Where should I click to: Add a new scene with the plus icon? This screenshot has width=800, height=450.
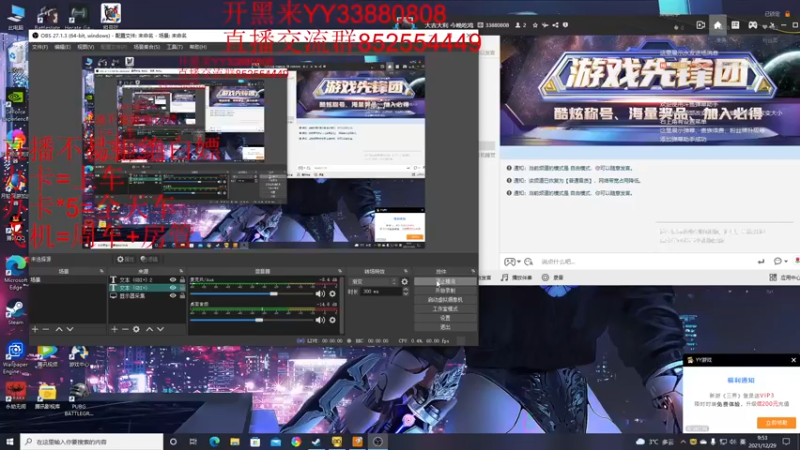[x=35, y=329]
